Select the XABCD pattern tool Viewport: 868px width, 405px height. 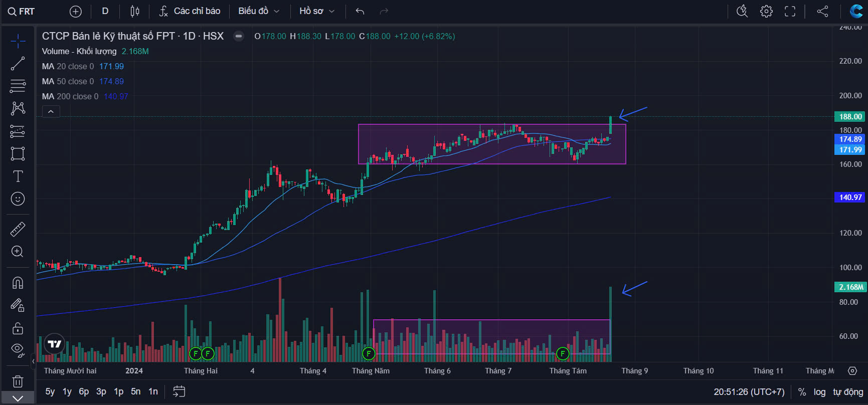click(18, 108)
